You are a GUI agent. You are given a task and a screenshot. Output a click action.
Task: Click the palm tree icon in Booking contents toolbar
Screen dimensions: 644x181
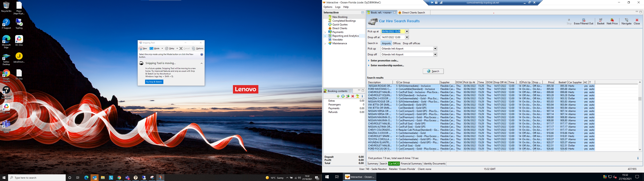pos(357,96)
